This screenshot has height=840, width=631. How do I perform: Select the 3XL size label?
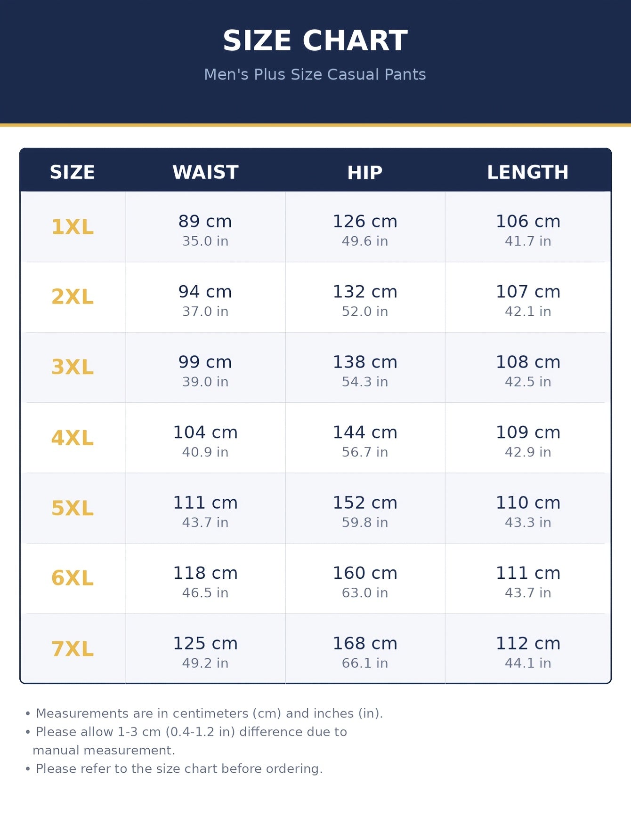tap(73, 367)
